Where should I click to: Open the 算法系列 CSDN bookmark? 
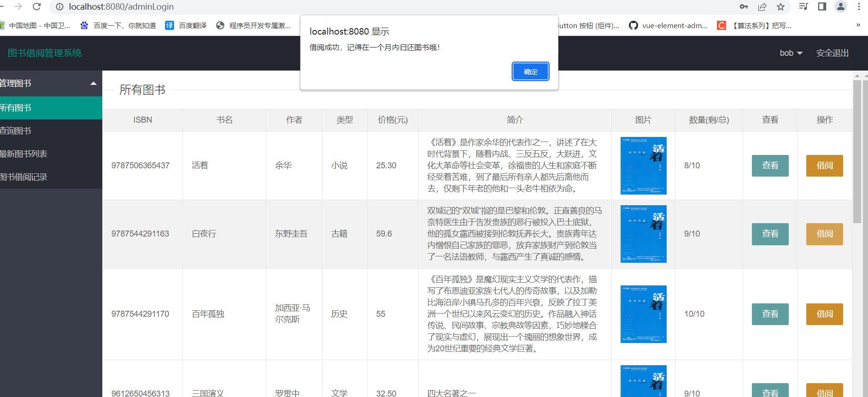pyautogui.click(x=754, y=25)
